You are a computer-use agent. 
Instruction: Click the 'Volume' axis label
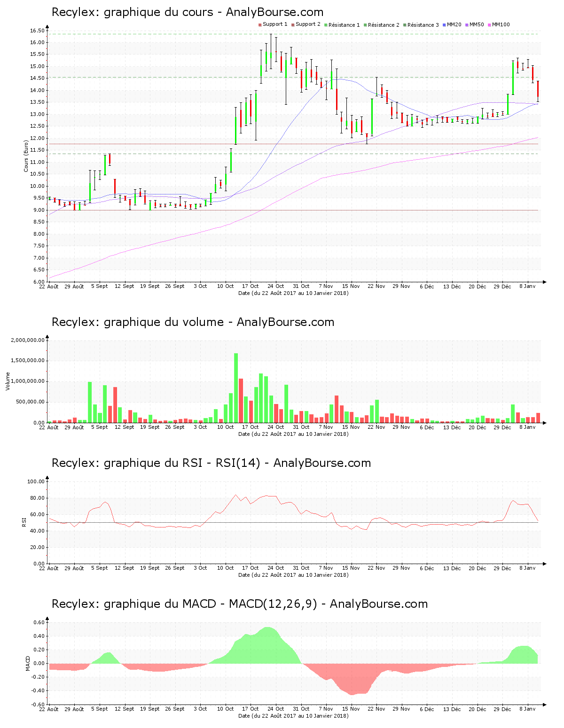pyautogui.click(x=8, y=381)
